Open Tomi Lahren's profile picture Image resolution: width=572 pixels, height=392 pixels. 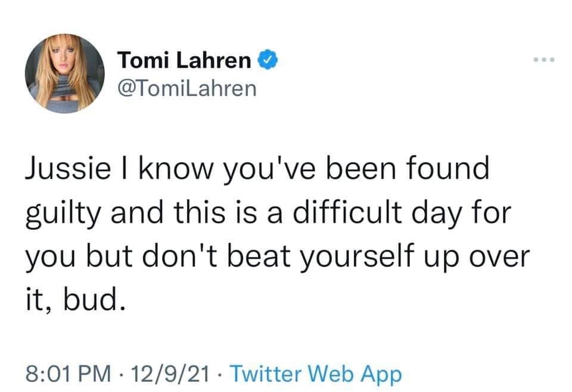[65, 73]
